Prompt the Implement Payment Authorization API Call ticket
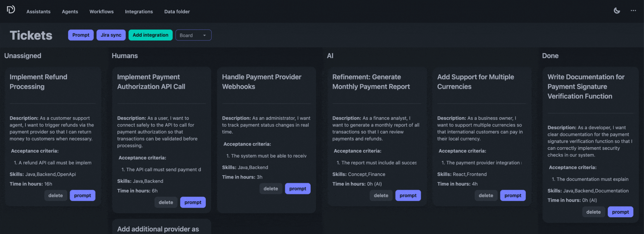Viewport: 644px width, 234px height. (x=193, y=202)
